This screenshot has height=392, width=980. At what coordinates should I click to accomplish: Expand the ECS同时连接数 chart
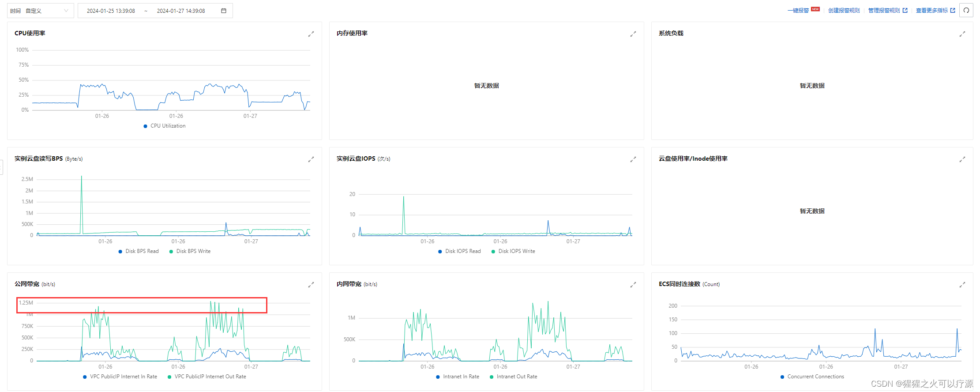(x=962, y=284)
